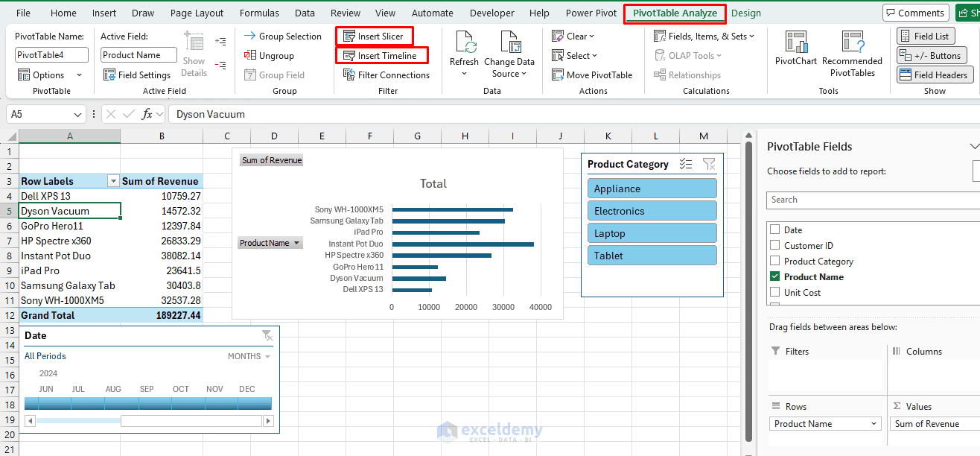Viewport: 980px width, 456px height.
Task: Click the formula bar cancel X icon
Action: [x=111, y=114]
